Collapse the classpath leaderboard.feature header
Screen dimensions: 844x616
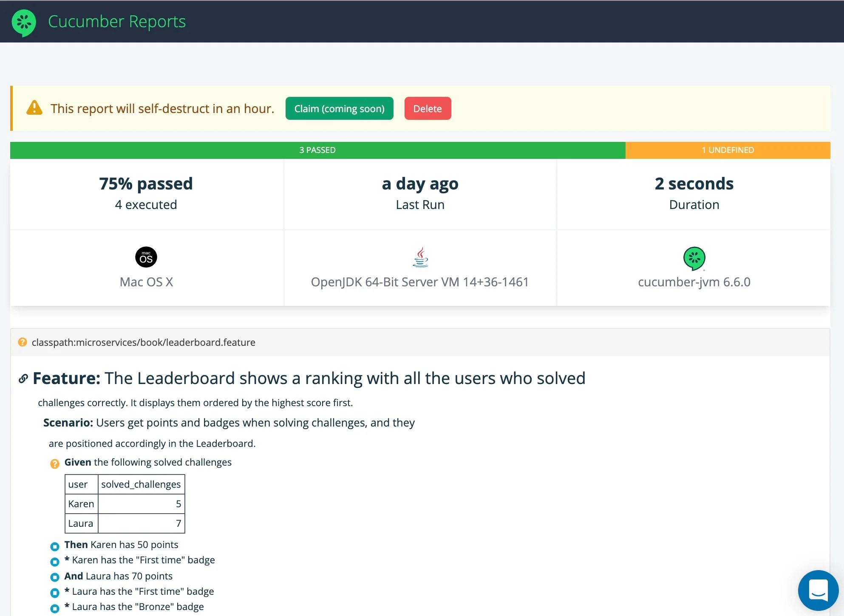[x=143, y=342]
